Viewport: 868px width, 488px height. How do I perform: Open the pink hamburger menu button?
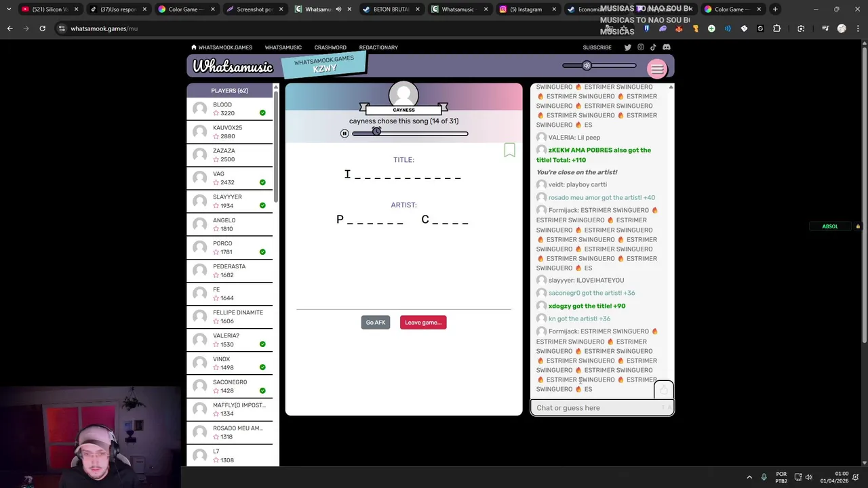657,68
